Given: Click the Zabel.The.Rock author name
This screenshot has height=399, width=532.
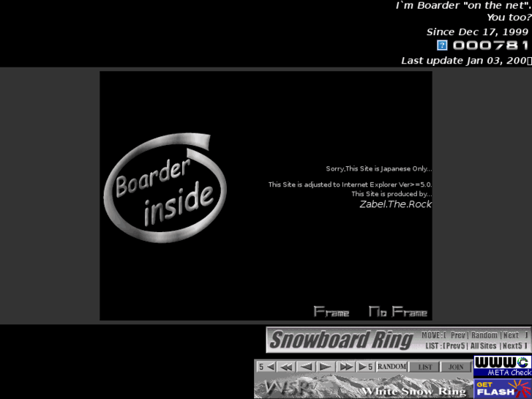Looking at the screenshot, I should pyautogui.click(x=396, y=204).
